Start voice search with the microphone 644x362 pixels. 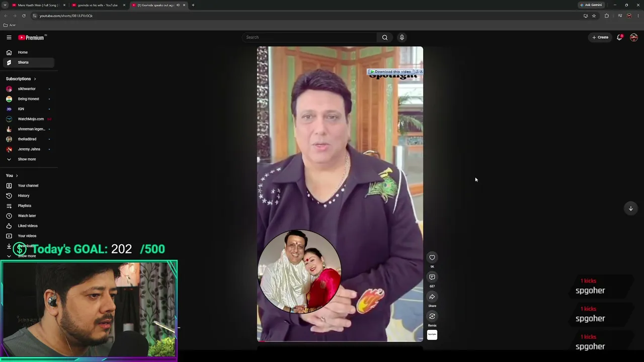coord(401,37)
